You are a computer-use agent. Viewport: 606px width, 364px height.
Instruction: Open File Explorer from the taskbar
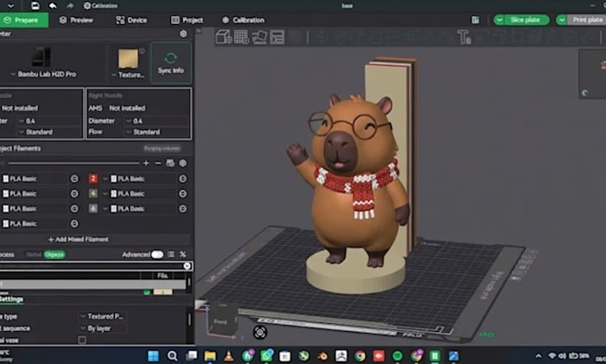[x=209, y=356]
